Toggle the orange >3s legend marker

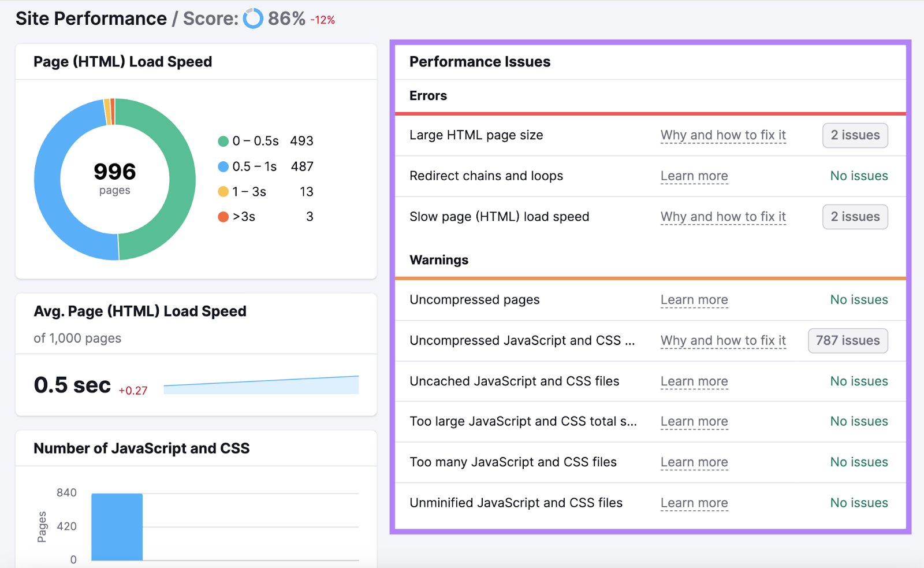pos(222,217)
